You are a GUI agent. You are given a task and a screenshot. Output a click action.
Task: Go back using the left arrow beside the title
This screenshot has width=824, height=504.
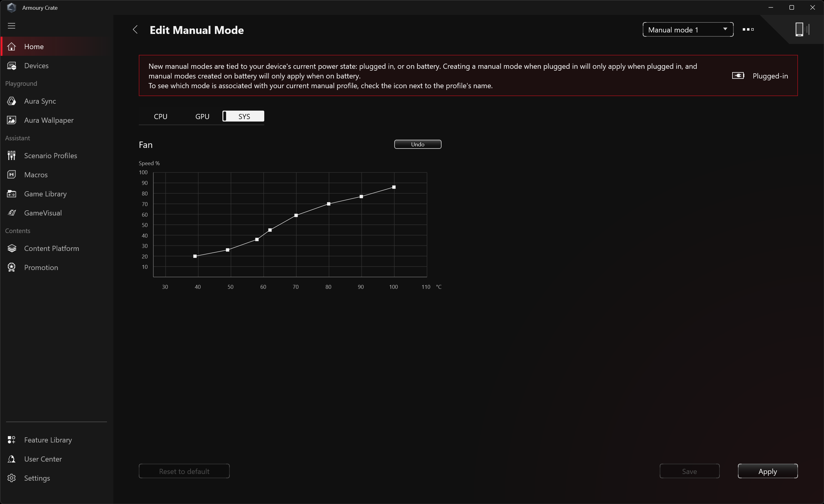tap(135, 29)
